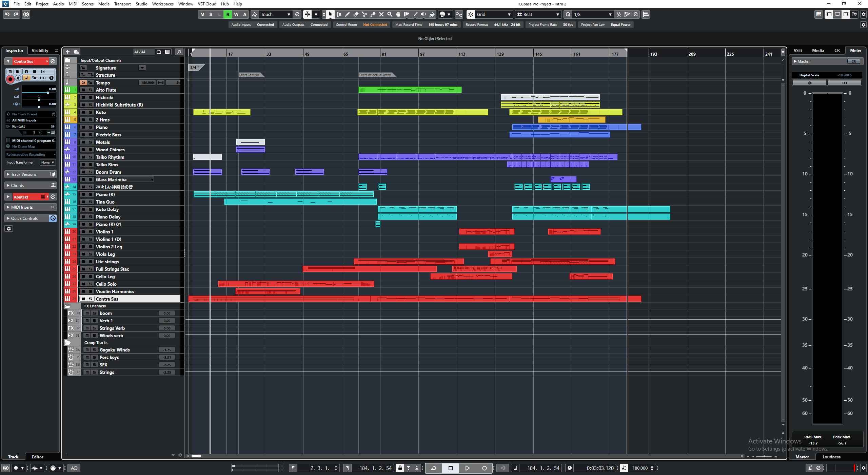Select the Eraser tool
Viewport: 868px width, 475px height.
pos(356,14)
